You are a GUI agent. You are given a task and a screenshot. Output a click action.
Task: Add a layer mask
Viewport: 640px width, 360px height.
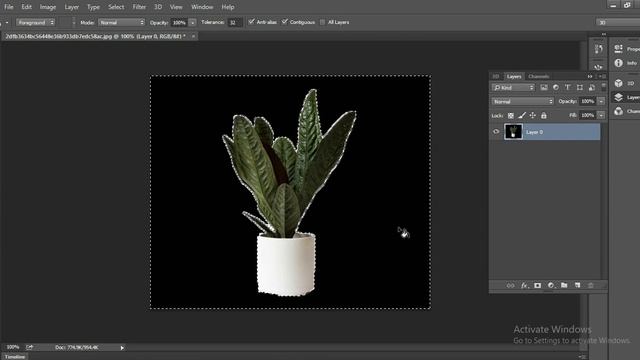click(x=538, y=286)
